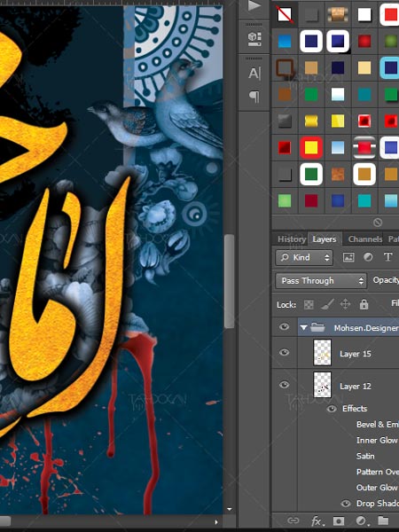The height and width of the screenshot is (532, 399).
Task: Select the Satin effect
Action: [365, 457]
